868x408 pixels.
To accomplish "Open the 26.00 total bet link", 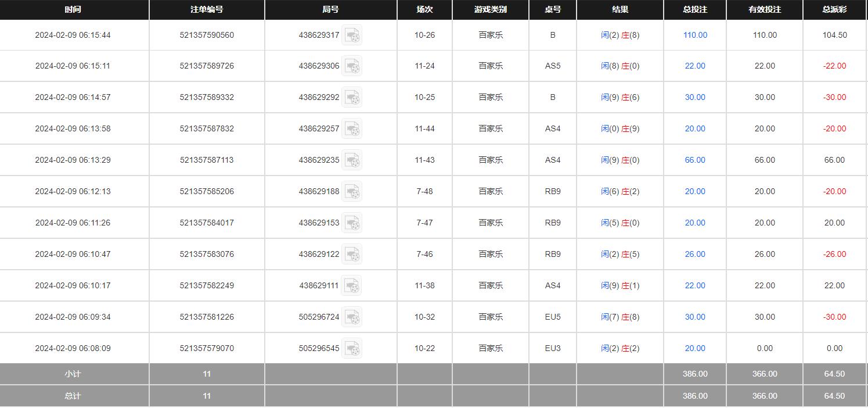I will (x=695, y=254).
